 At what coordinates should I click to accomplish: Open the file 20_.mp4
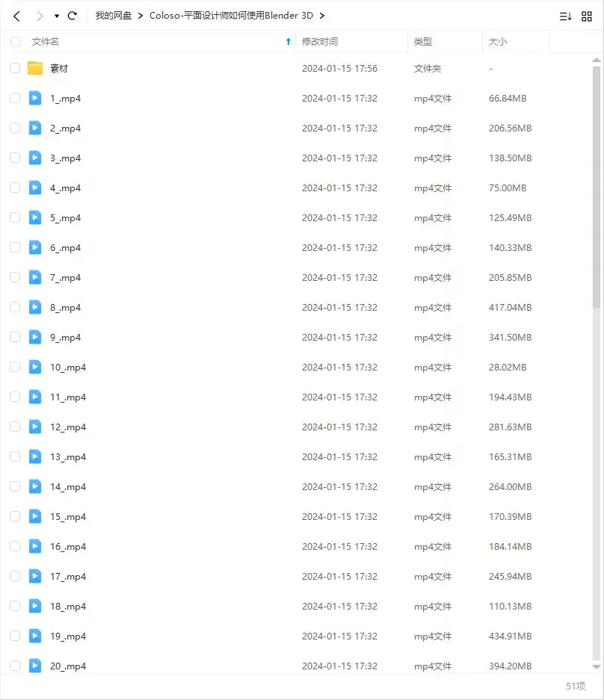68,666
